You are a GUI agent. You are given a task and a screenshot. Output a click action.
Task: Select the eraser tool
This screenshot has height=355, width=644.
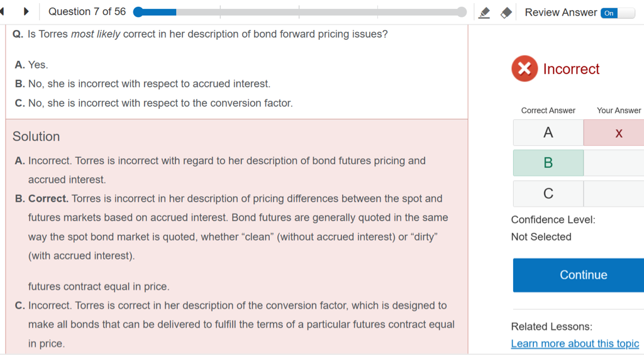pos(506,13)
